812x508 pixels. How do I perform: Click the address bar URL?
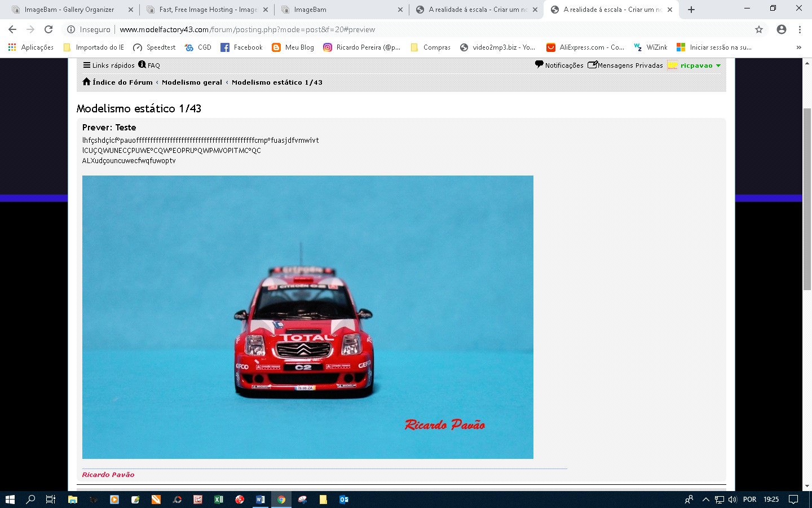[x=248, y=29]
